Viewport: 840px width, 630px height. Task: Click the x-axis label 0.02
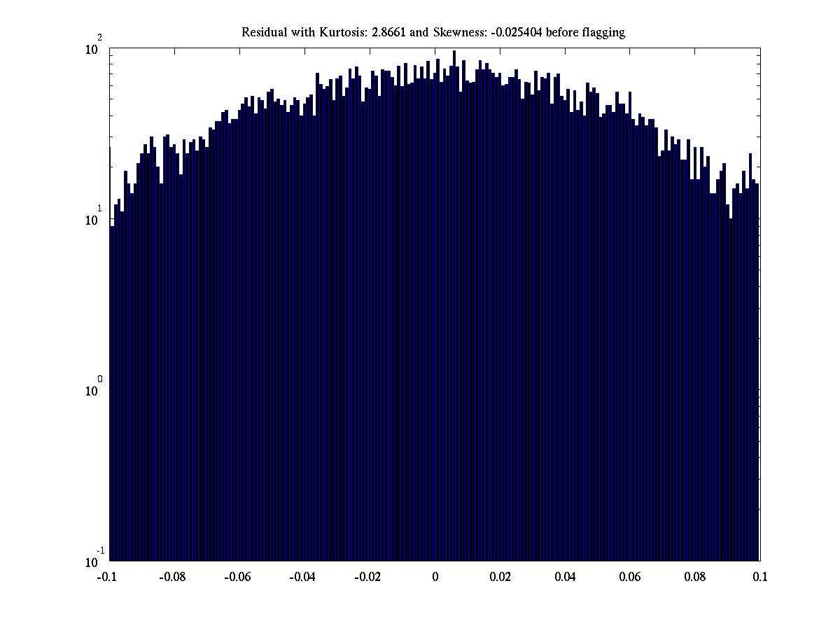tap(500, 577)
